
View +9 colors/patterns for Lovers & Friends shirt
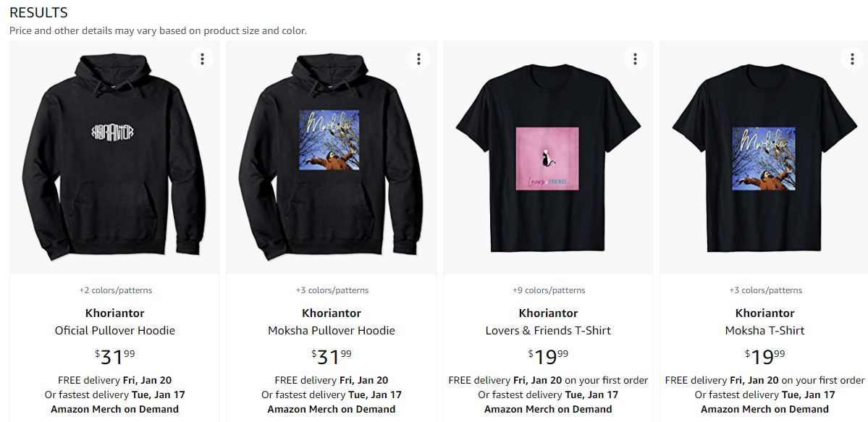tap(549, 290)
